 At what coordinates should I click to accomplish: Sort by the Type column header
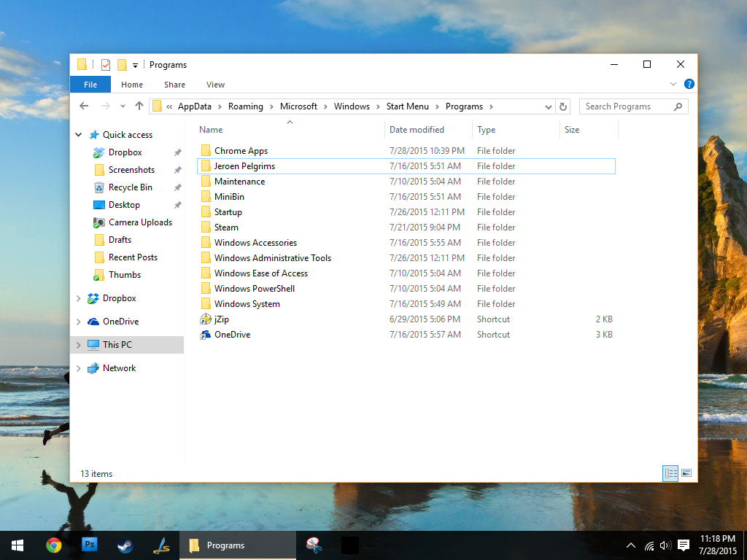click(516, 130)
